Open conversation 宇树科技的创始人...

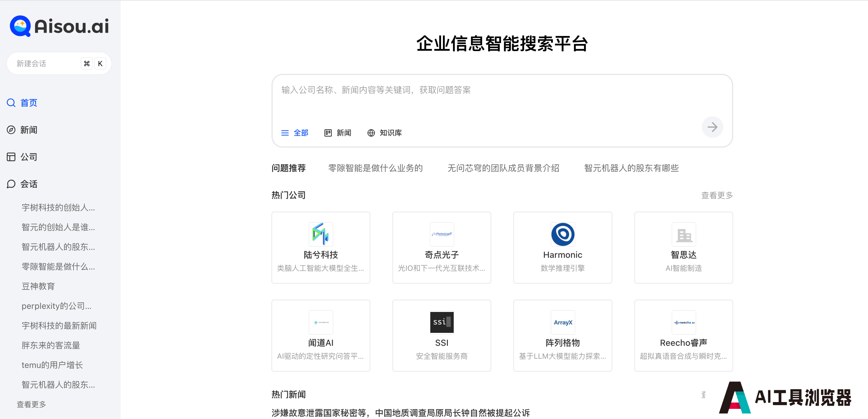pos(58,207)
